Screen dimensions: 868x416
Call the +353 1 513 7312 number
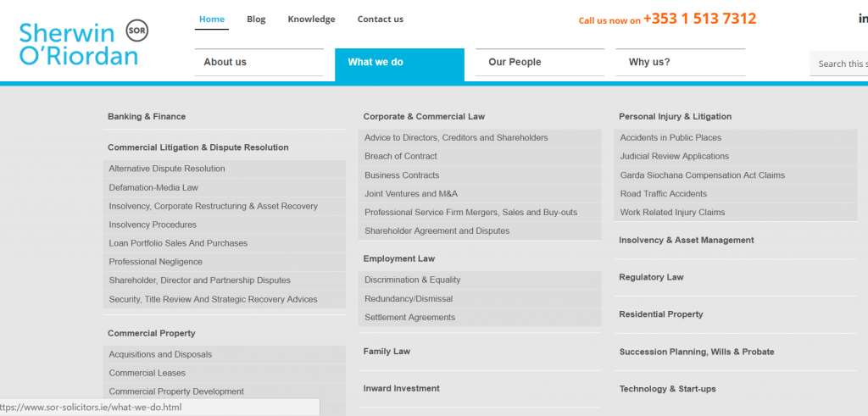pyautogui.click(x=699, y=19)
